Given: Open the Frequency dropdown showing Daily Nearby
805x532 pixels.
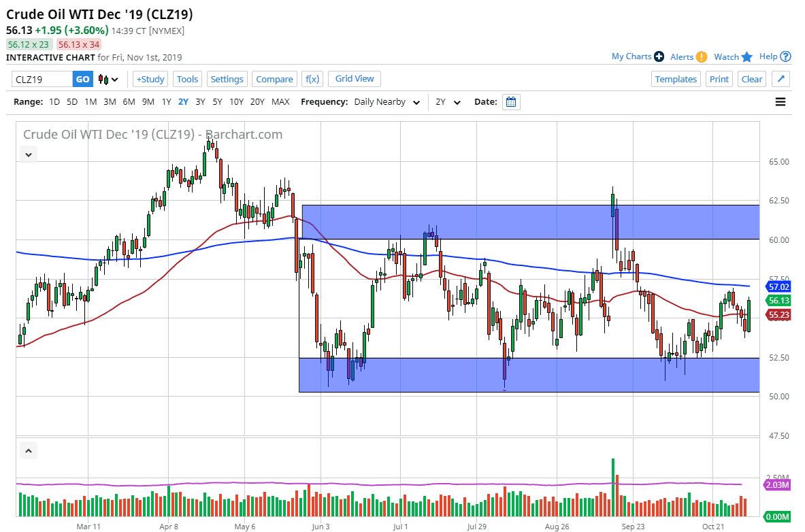Looking at the screenshot, I should (385, 101).
